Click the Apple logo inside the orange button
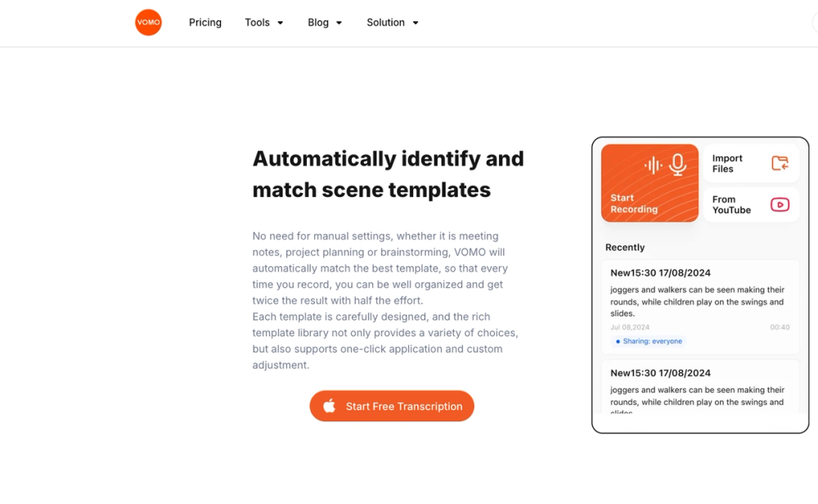Viewport: 818px width, 504px height. click(x=330, y=406)
